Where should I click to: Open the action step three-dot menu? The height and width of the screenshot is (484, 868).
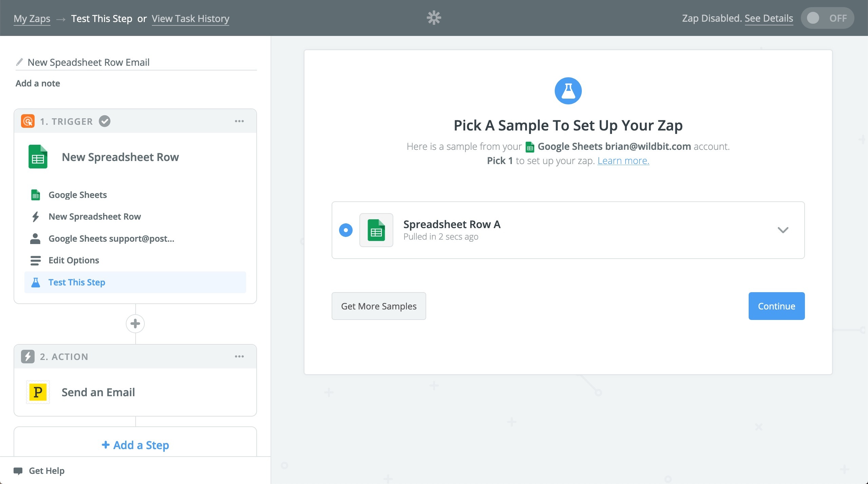[x=239, y=357]
